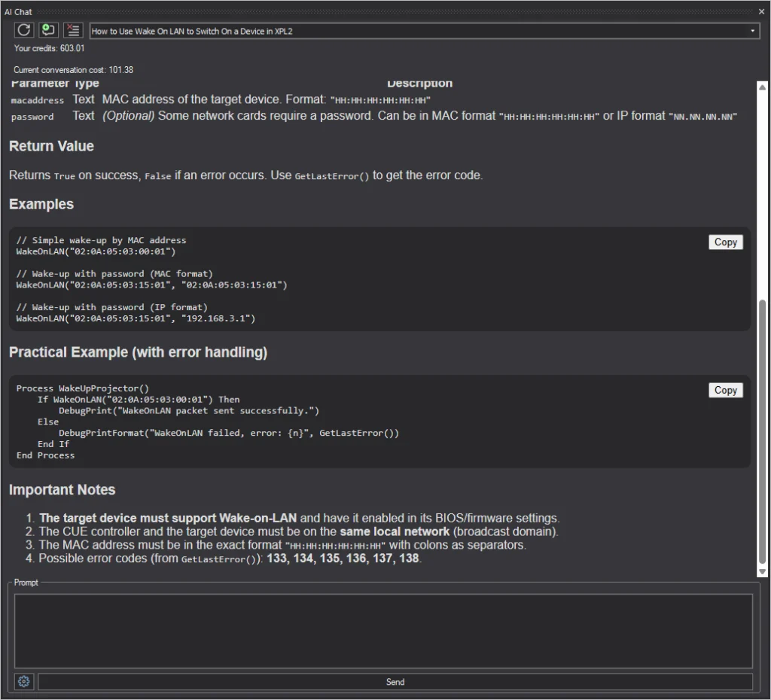
Task: Click the Important Notes heading
Action: click(x=62, y=490)
